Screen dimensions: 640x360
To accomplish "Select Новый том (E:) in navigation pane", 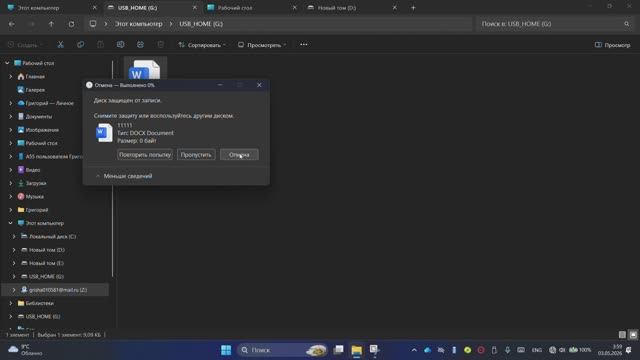I will pyautogui.click(x=46, y=263).
